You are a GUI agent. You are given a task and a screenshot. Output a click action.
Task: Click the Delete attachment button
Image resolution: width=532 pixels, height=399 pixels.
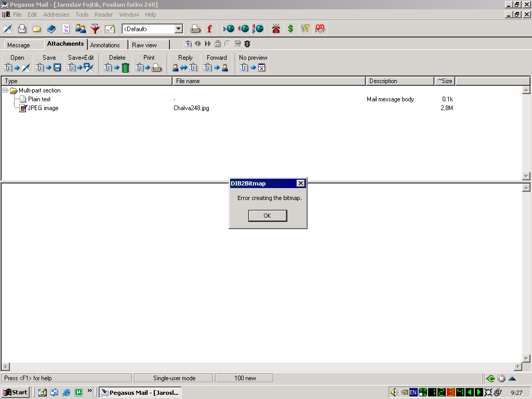(x=117, y=63)
